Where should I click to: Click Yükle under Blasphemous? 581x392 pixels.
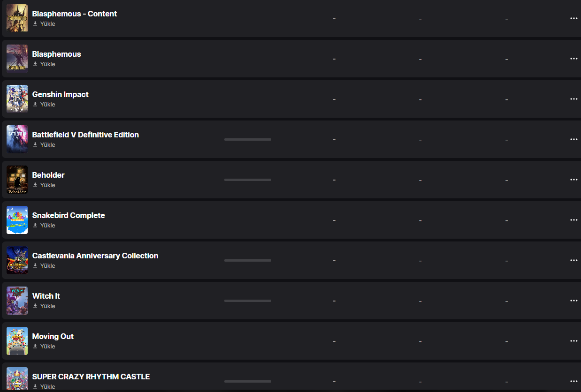(47, 64)
